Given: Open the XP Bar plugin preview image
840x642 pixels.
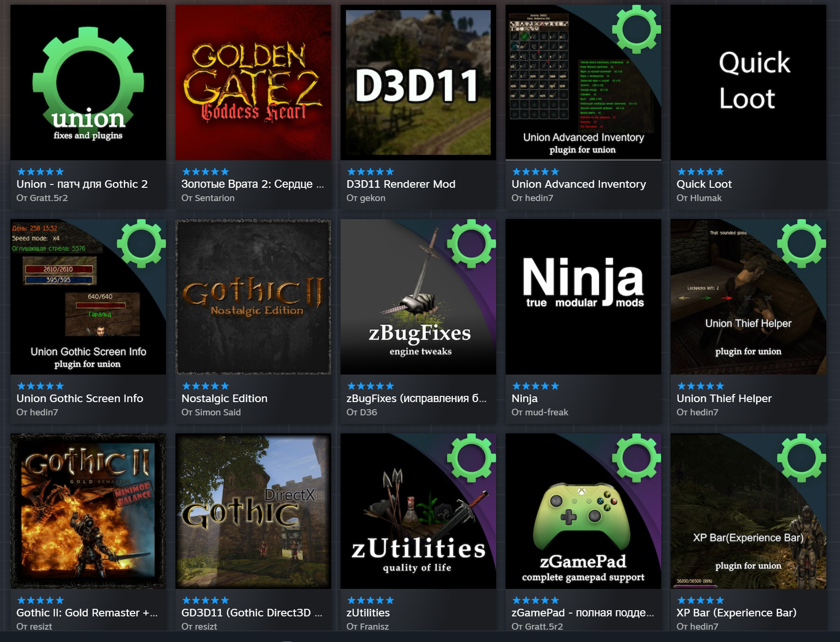Looking at the screenshot, I should pyautogui.click(x=748, y=511).
